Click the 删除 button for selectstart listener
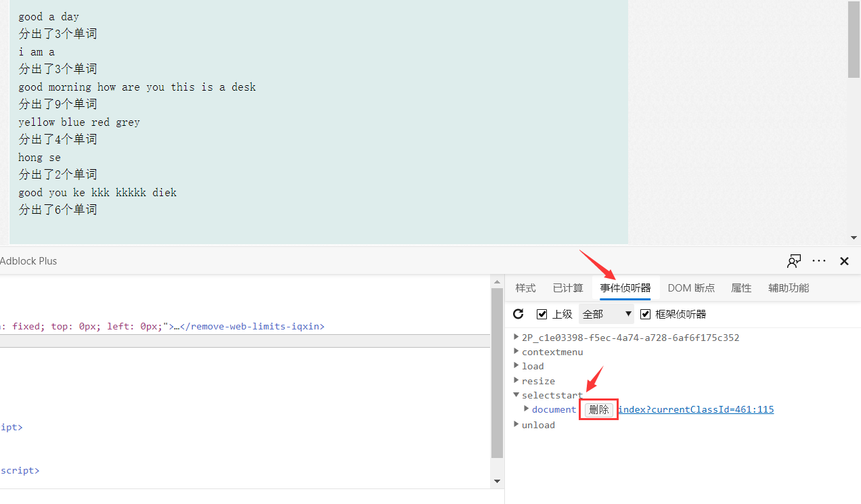This screenshot has width=861, height=504. [x=599, y=409]
